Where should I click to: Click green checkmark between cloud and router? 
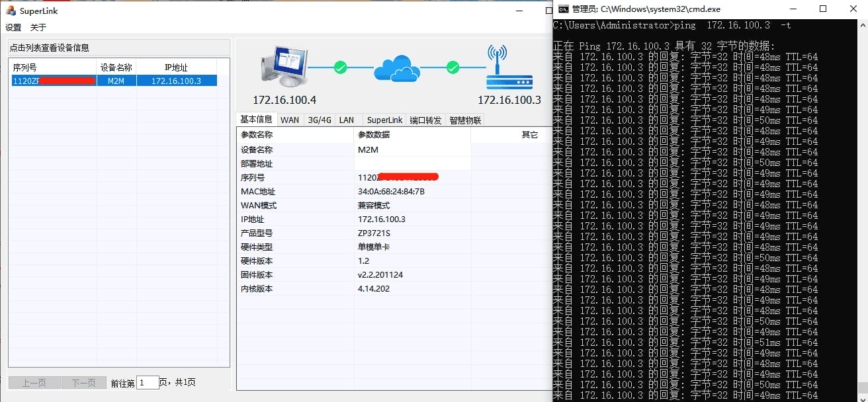pos(453,67)
